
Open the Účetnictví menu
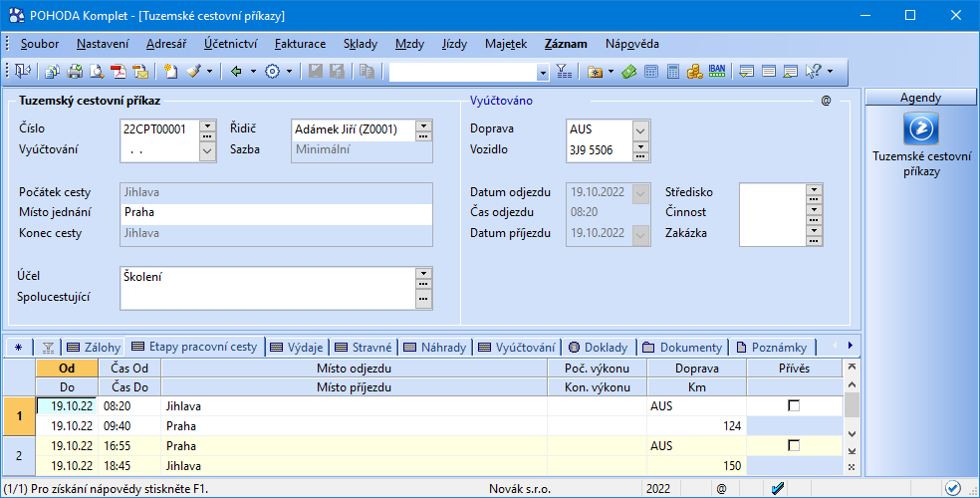pos(230,44)
